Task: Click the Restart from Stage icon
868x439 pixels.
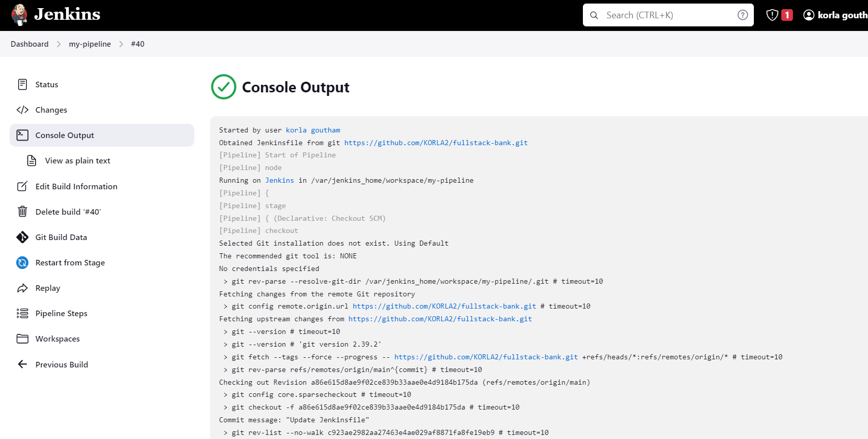Action: [x=22, y=262]
